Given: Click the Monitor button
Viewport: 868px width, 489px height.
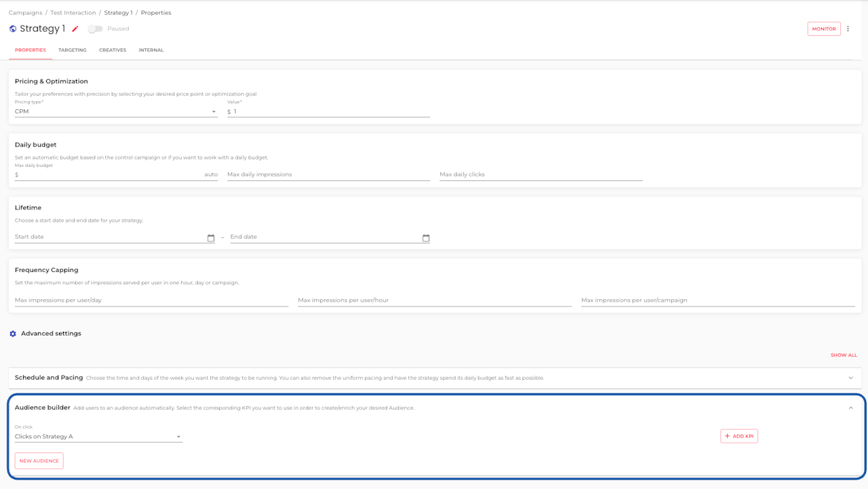Looking at the screenshot, I should tap(824, 29).
